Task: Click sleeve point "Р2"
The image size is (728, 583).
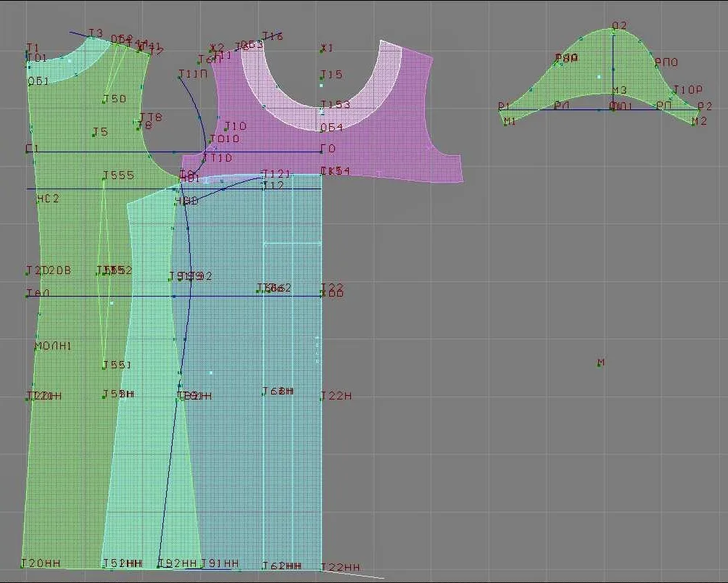Action: click(705, 107)
